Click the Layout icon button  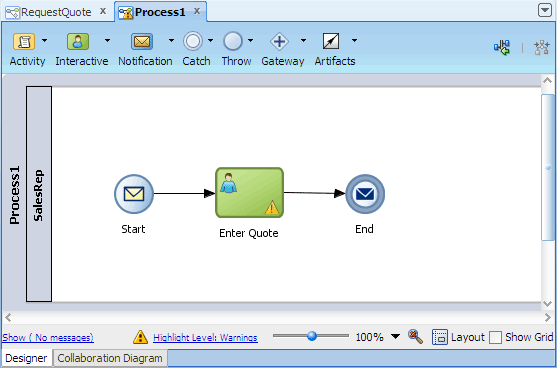pyautogui.click(x=440, y=337)
